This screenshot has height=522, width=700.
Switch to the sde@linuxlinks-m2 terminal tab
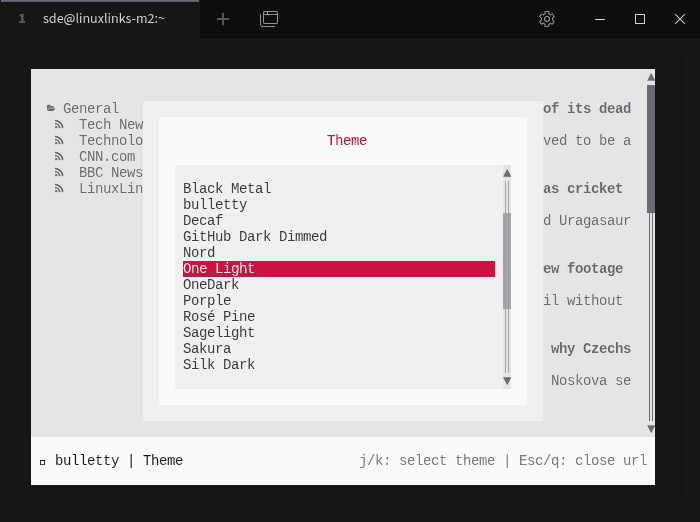tap(100, 19)
